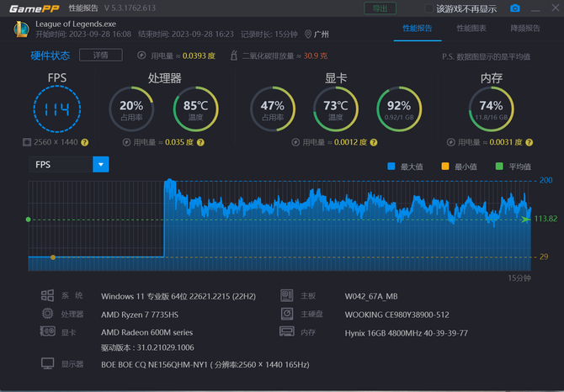Click the location pin icon near 广州
This screenshot has height=392, width=564.
tap(307, 34)
